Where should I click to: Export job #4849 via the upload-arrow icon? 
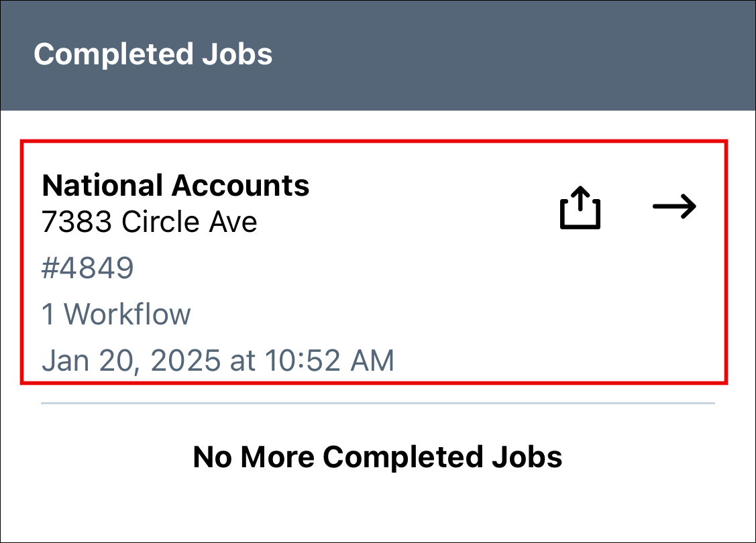coord(580,207)
